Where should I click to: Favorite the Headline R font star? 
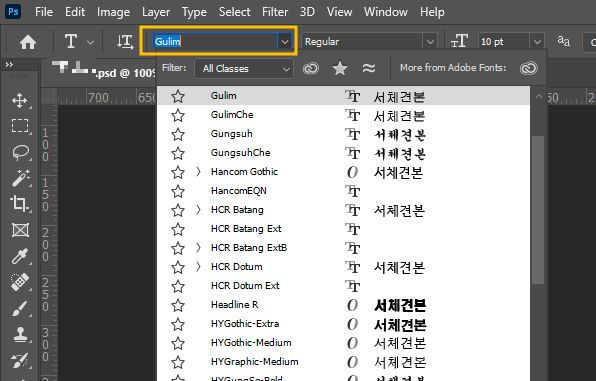pos(178,305)
